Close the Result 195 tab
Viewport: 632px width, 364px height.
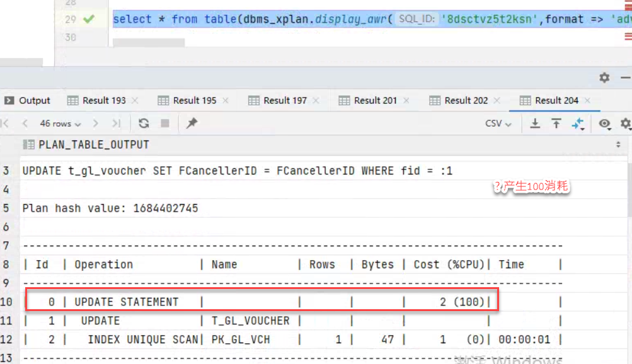point(226,100)
